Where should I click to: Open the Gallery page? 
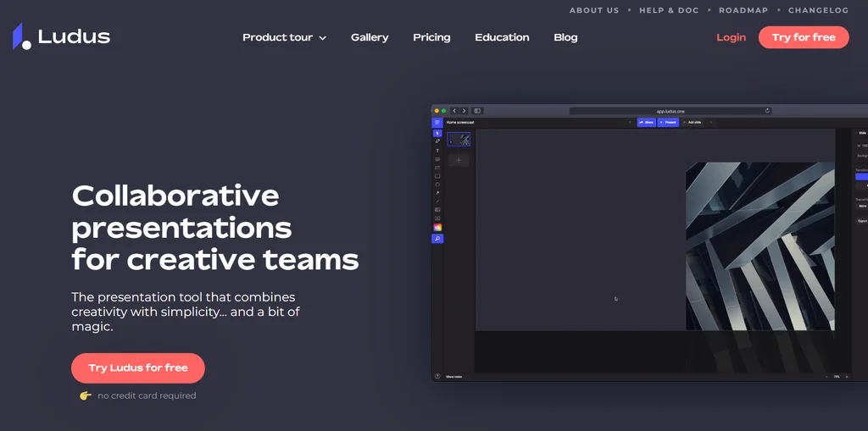[370, 37]
